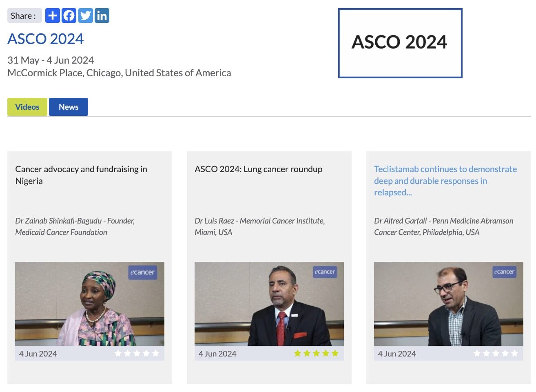
Task: Click ecancer logo on Nigeria advocacy video
Action: coord(142,272)
